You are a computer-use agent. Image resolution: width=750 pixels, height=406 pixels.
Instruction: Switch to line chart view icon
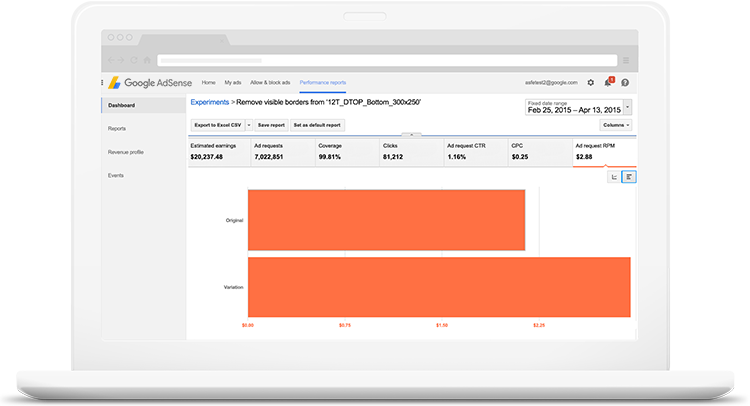click(614, 177)
